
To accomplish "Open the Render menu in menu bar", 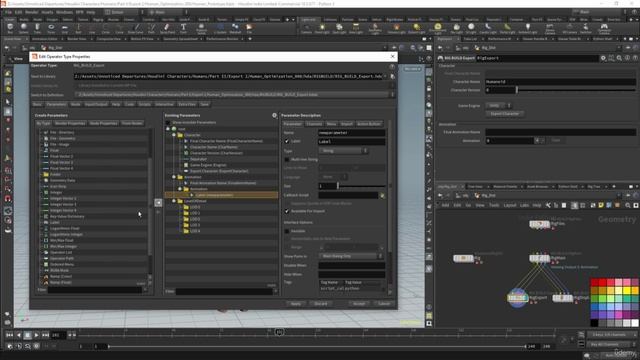I will 31,12.
